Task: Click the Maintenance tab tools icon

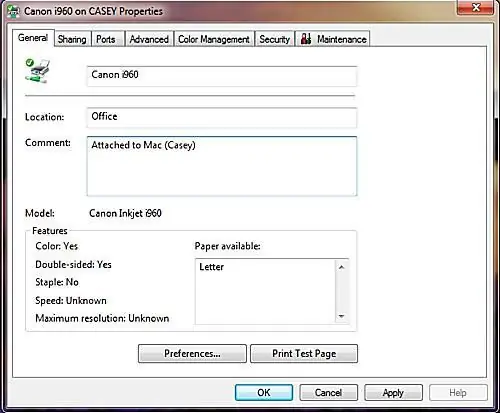Action: point(306,39)
